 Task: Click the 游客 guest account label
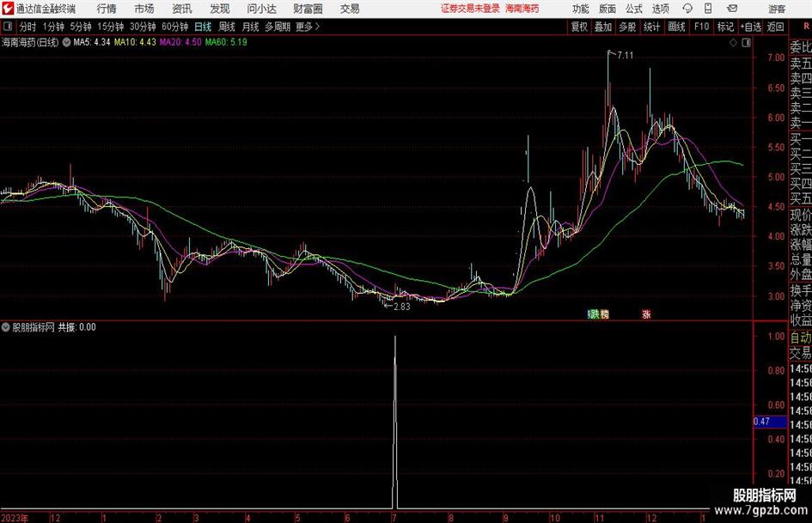[777, 9]
